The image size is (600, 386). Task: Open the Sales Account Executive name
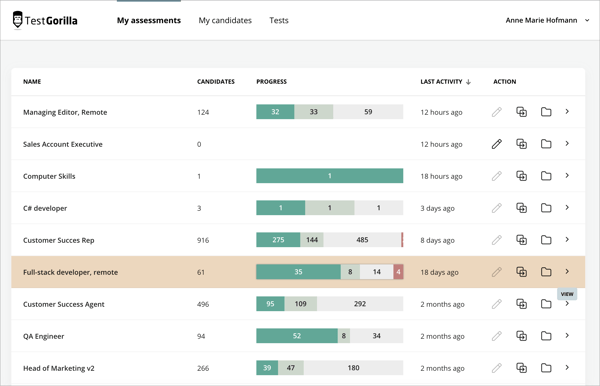coord(63,144)
